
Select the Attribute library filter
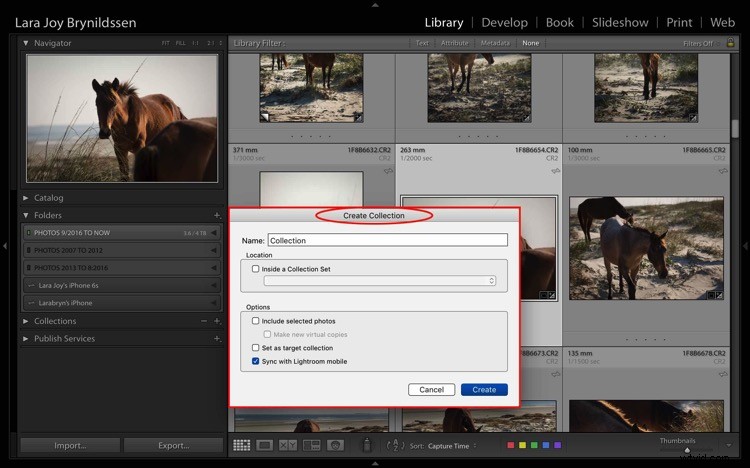click(454, 43)
